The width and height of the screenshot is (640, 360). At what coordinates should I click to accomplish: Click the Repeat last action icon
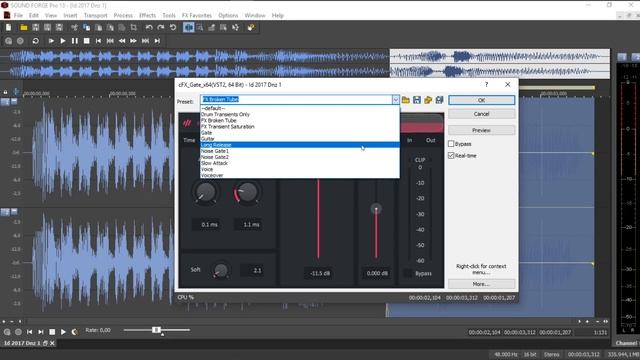[173, 28]
